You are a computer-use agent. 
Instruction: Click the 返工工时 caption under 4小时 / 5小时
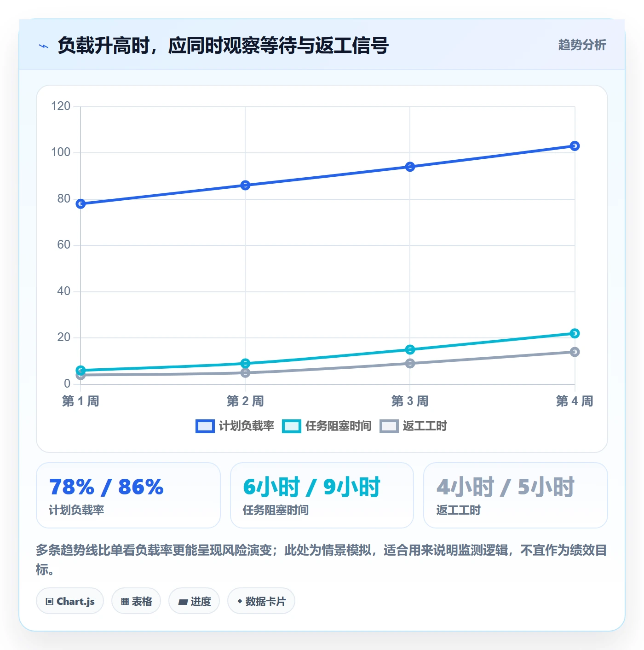click(458, 510)
